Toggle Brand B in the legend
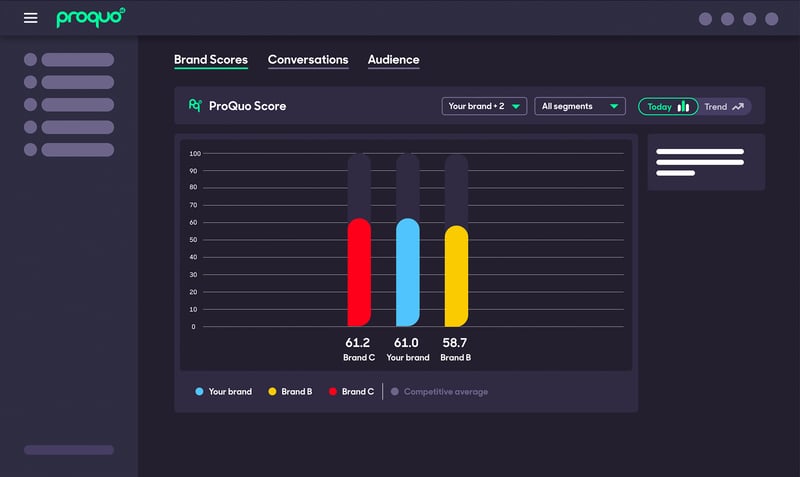The image size is (800, 477). click(290, 391)
